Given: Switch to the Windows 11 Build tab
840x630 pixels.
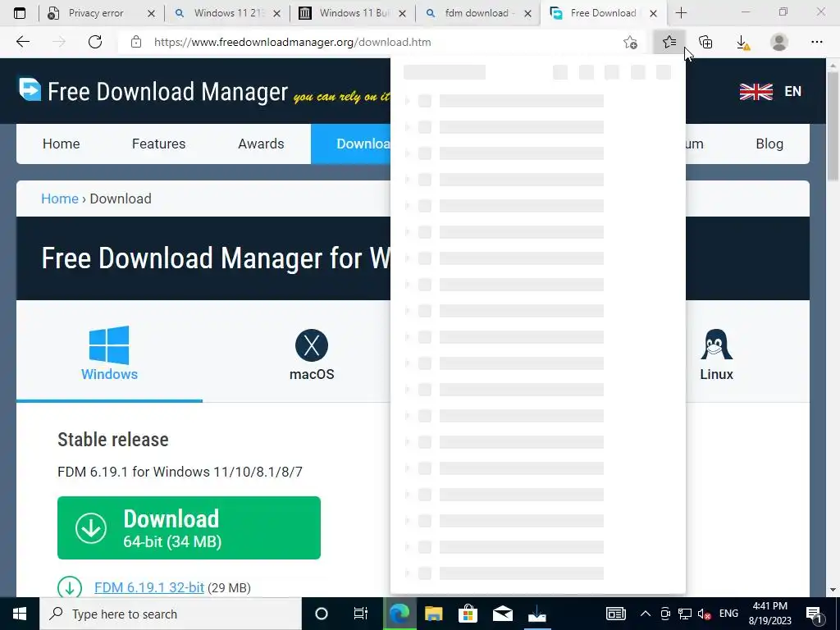Looking at the screenshot, I should pos(354,13).
